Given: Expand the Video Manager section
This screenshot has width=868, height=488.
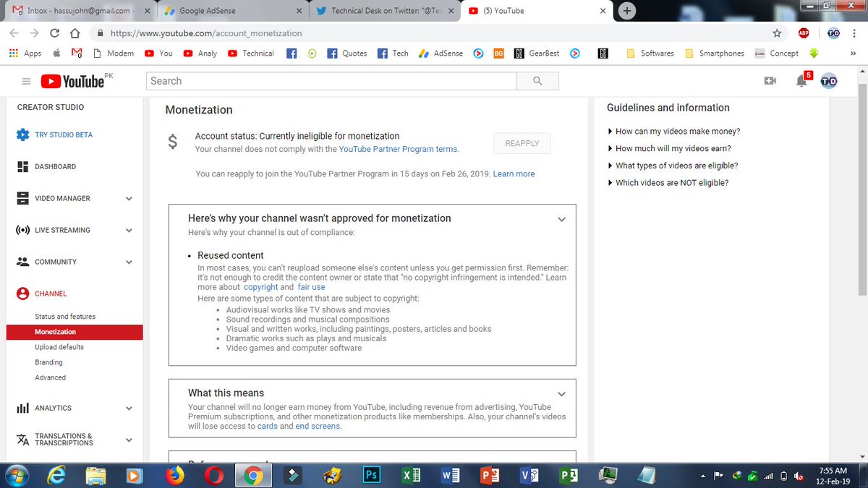Looking at the screenshot, I should [x=129, y=199].
